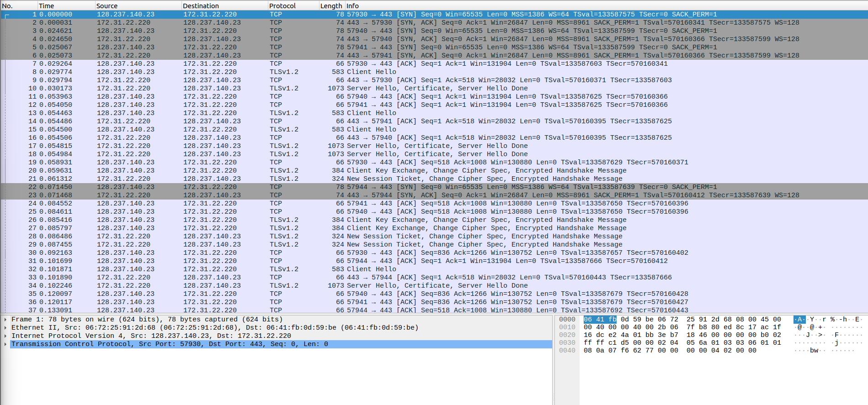Screen dimensions: 868x405
Task: Select packet 8 Client Hello row
Action: (x=434, y=72)
